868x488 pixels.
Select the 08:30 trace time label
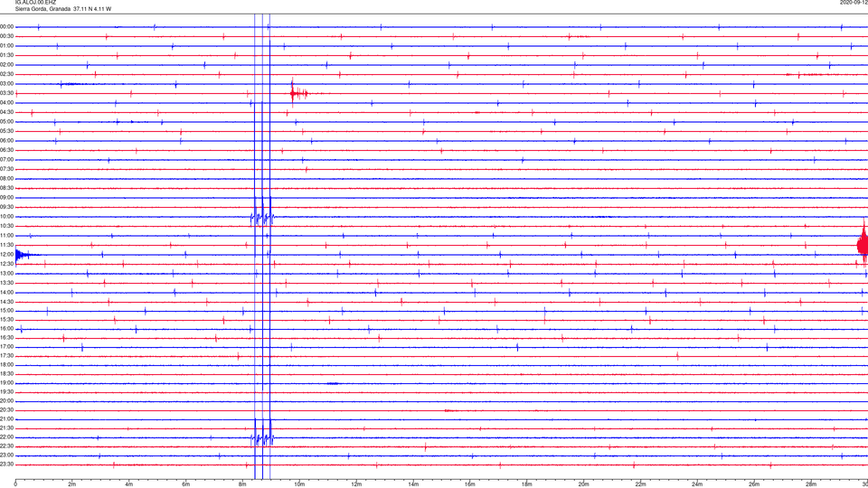pyautogui.click(x=7, y=188)
